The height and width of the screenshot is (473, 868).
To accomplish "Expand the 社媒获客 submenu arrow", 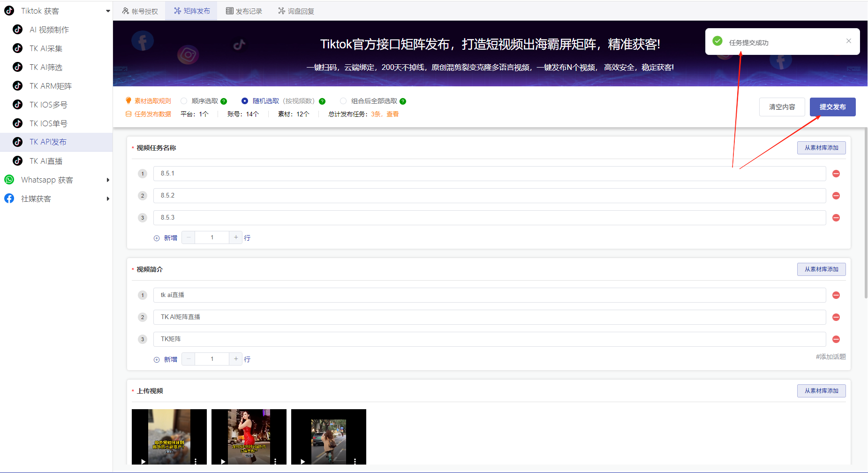I will point(108,198).
